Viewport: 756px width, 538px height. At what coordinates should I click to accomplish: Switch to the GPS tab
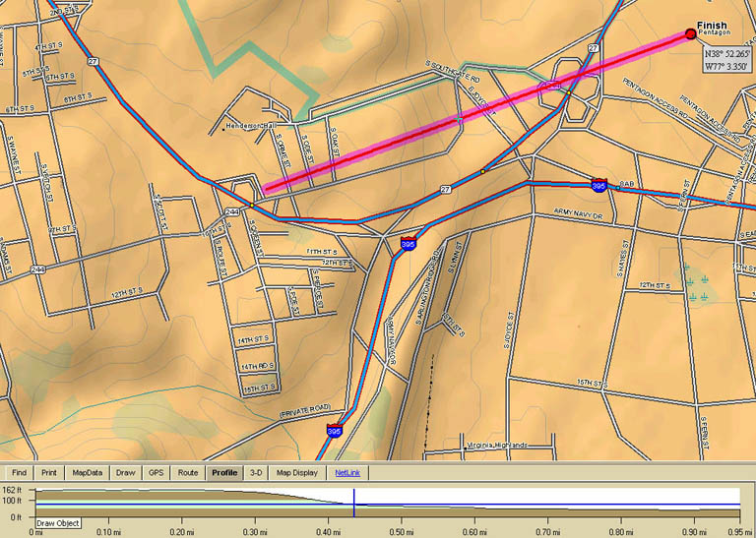pyautogui.click(x=156, y=473)
